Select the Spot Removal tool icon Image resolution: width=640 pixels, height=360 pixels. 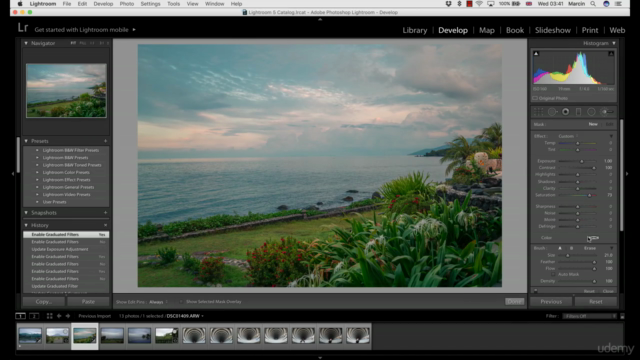pyautogui.click(x=552, y=111)
